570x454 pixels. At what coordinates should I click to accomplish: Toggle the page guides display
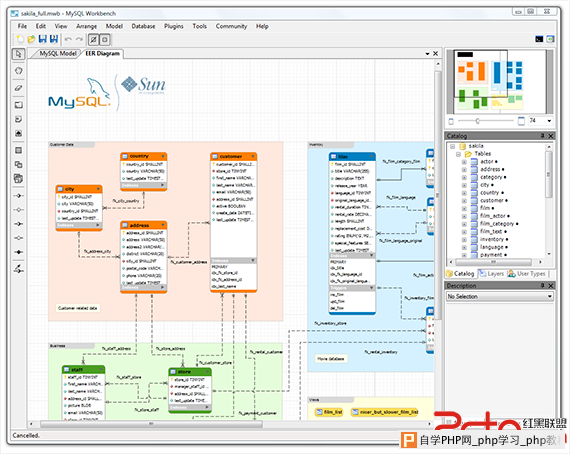pos(105,39)
